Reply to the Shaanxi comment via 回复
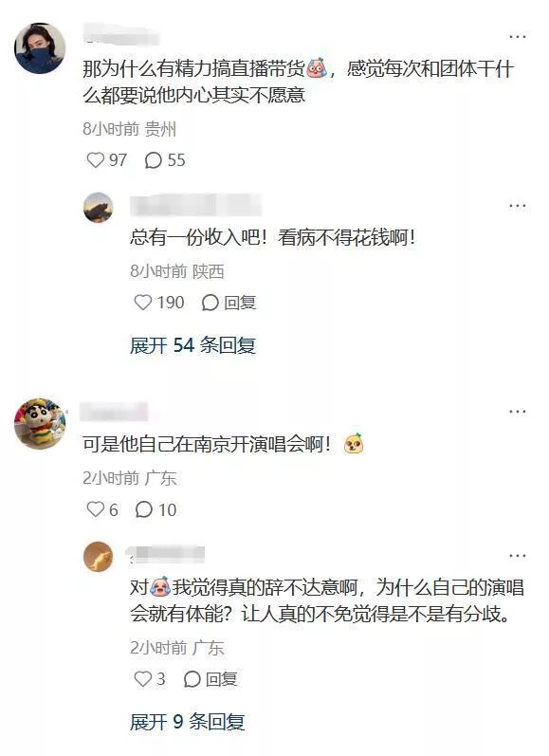Screen dimensions: 549x756 pyautogui.click(x=229, y=303)
